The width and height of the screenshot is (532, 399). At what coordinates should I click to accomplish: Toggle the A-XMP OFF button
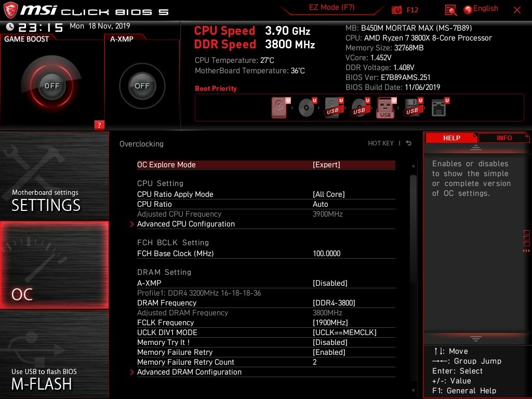click(142, 86)
